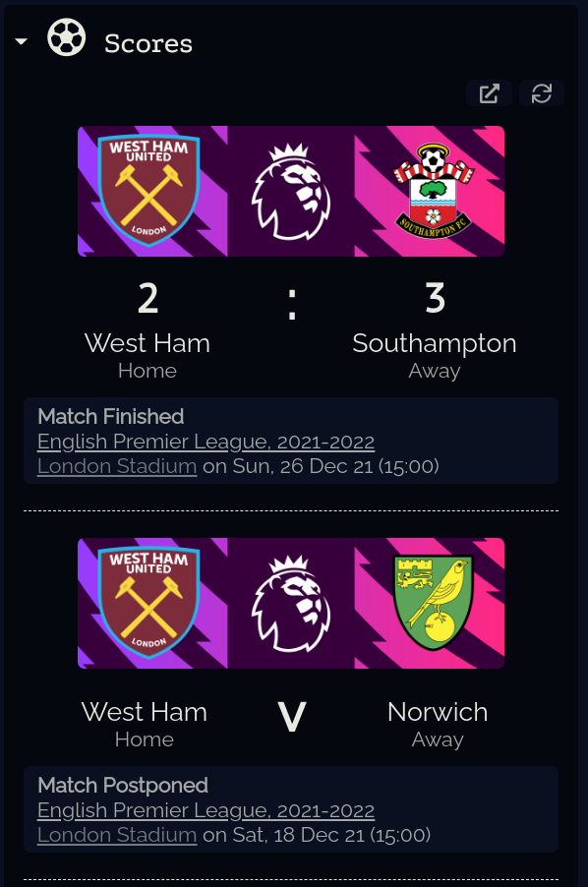The width and height of the screenshot is (588, 887).
Task: Collapse the Scores section arrow
Action: pyautogui.click(x=22, y=41)
